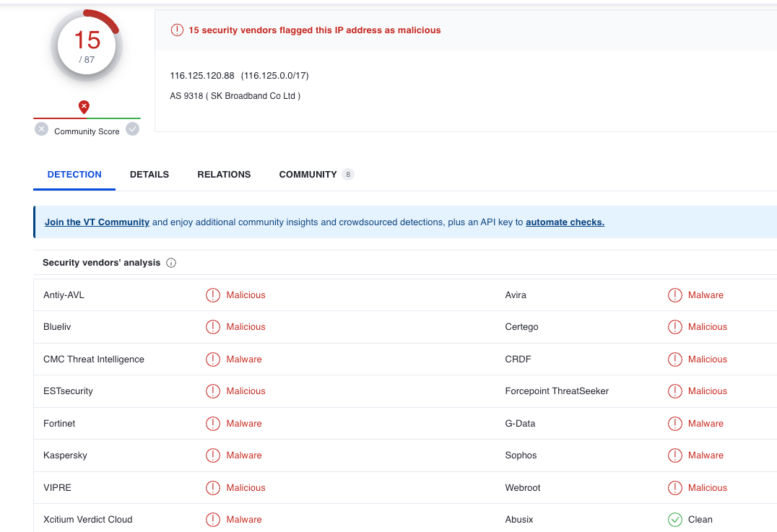Click the automate checks link

pyautogui.click(x=565, y=222)
